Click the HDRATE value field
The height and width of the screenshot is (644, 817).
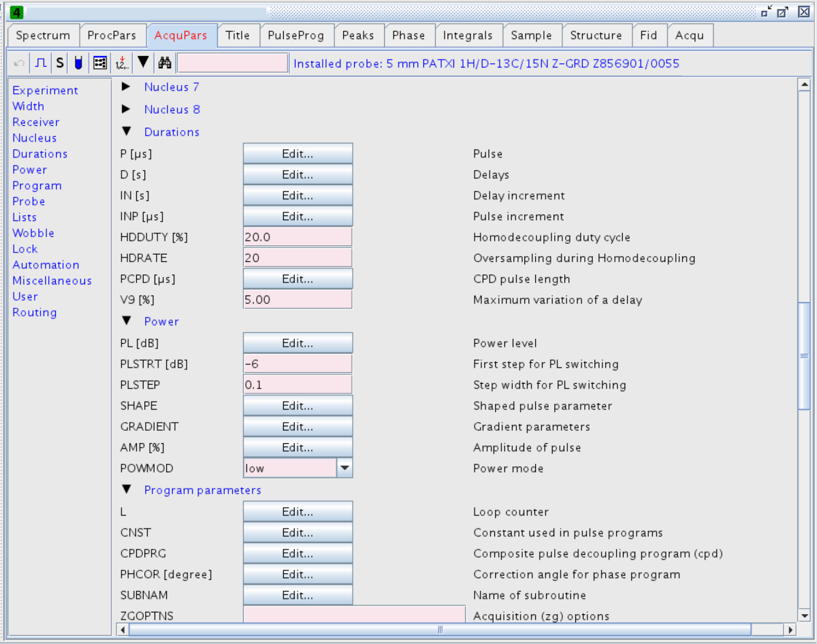(x=298, y=258)
